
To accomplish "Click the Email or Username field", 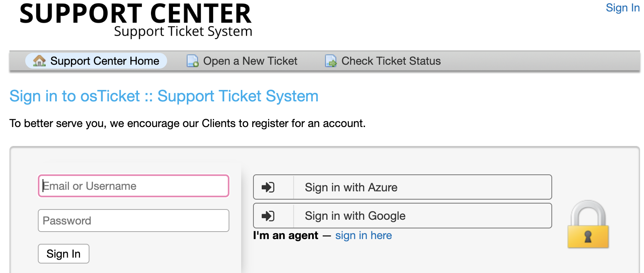I will [x=133, y=186].
